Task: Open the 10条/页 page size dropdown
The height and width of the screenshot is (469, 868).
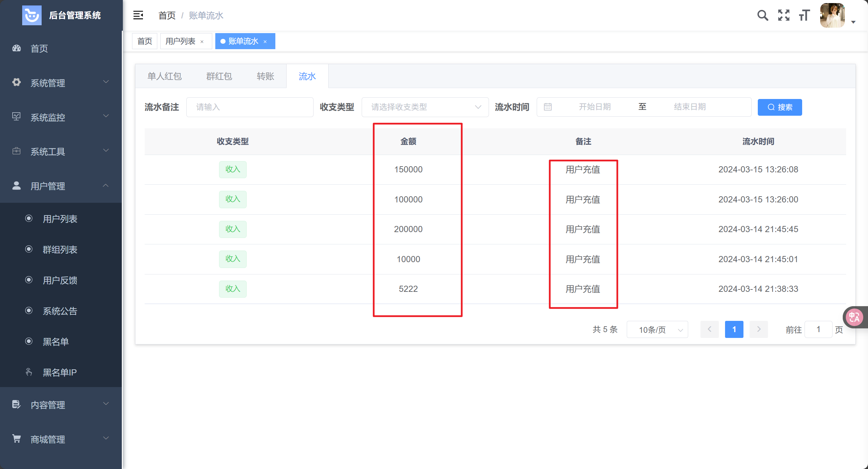Action: [657, 330]
